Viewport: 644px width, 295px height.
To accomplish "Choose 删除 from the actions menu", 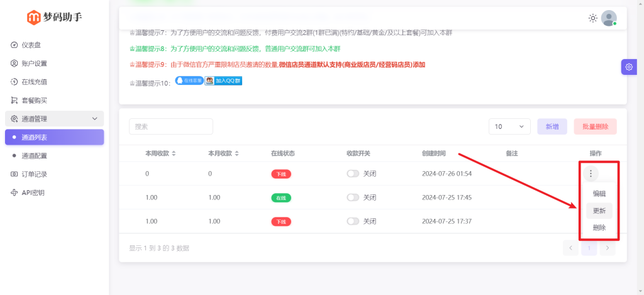I will [599, 228].
